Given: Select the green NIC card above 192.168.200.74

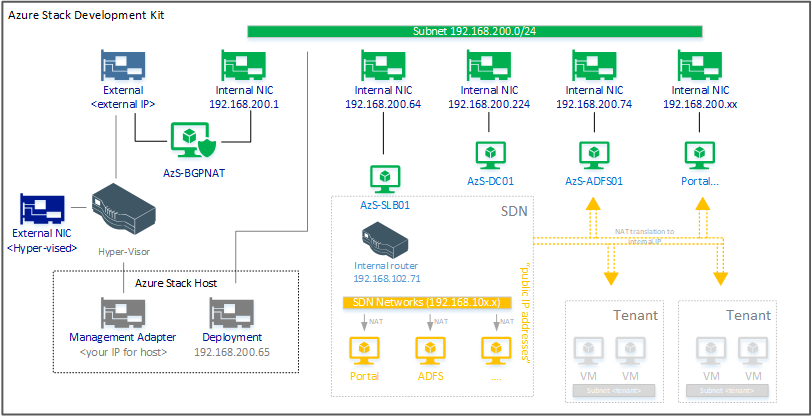Looking at the screenshot, I should 594,64.
